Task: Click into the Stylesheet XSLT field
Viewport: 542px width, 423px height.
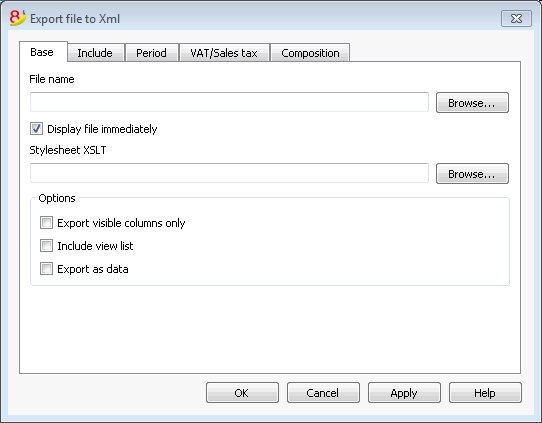Action: (x=230, y=173)
